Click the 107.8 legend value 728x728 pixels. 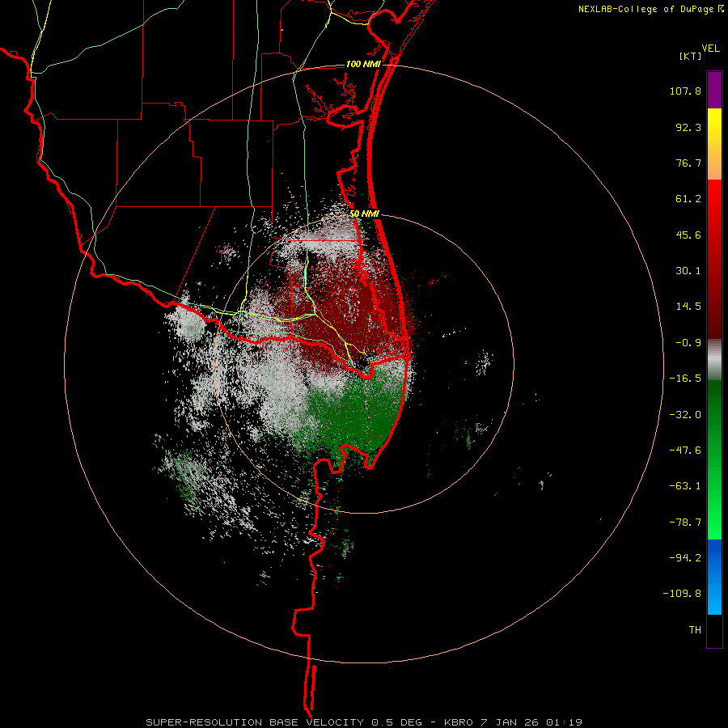685,91
